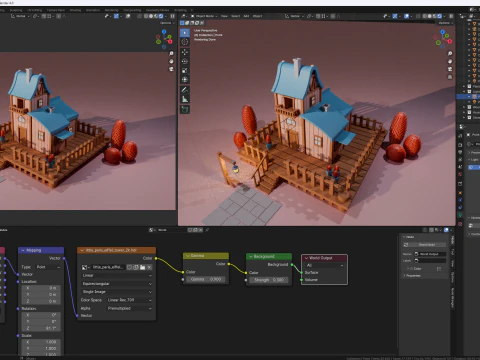The height and width of the screenshot is (360, 480).
Task: Select the Transform tool
Action: click(185, 79)
